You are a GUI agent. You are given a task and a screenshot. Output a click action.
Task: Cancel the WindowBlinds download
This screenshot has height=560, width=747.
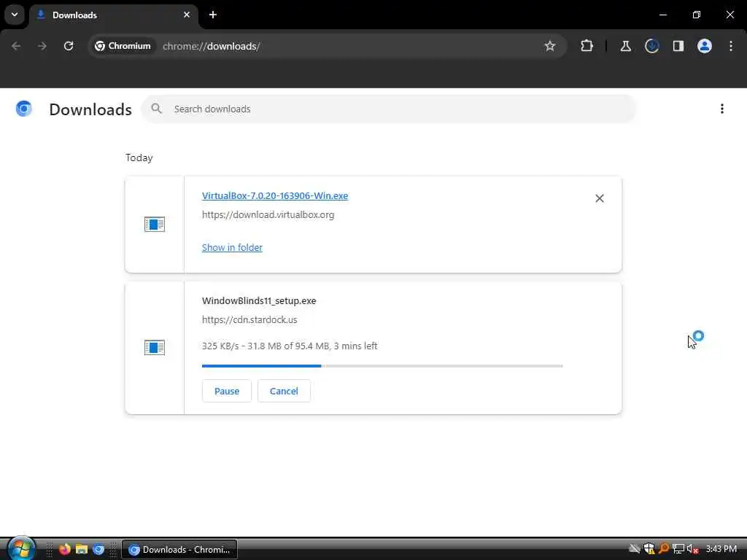coord(284,391)
